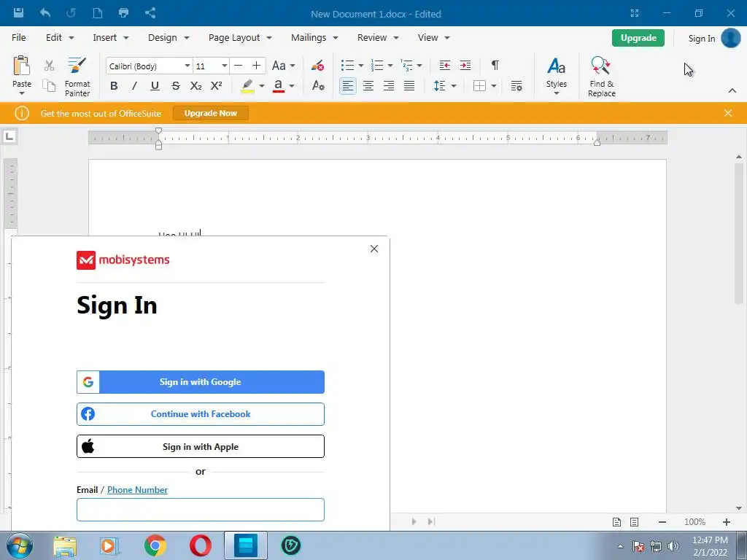Click the Cut scissors icon
Screen dimensions: 747x560
(49, 65)
